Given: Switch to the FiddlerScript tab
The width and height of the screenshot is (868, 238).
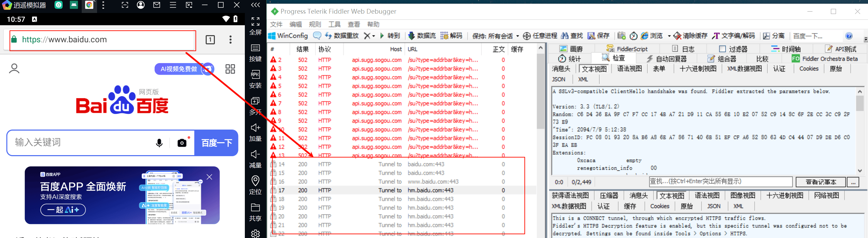Looking at the screenshot, I should 627,49.
